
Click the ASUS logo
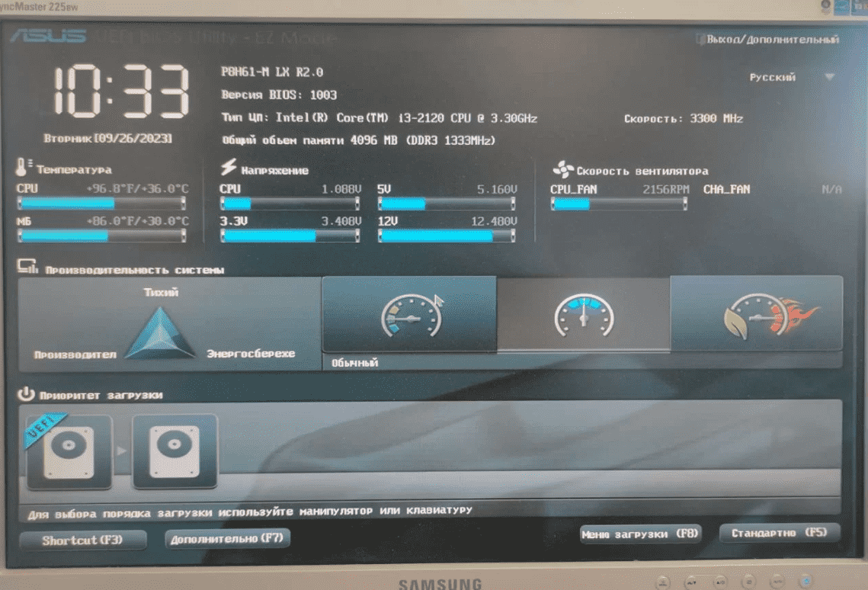coord(48,37)
